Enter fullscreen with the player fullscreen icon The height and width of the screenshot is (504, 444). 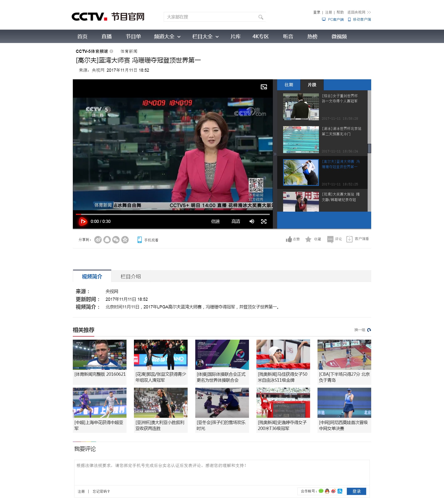point(264,221)
